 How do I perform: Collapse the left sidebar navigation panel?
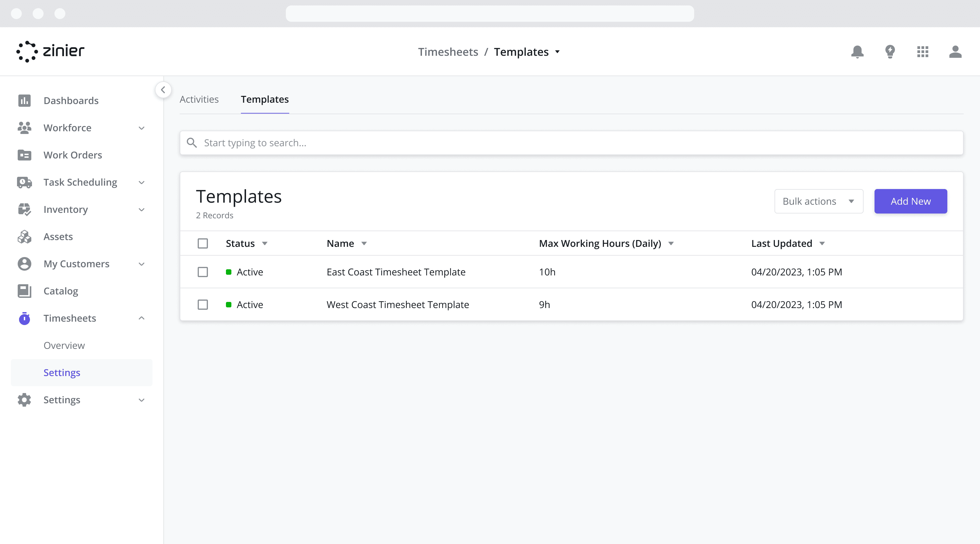[x=163, y=89]
